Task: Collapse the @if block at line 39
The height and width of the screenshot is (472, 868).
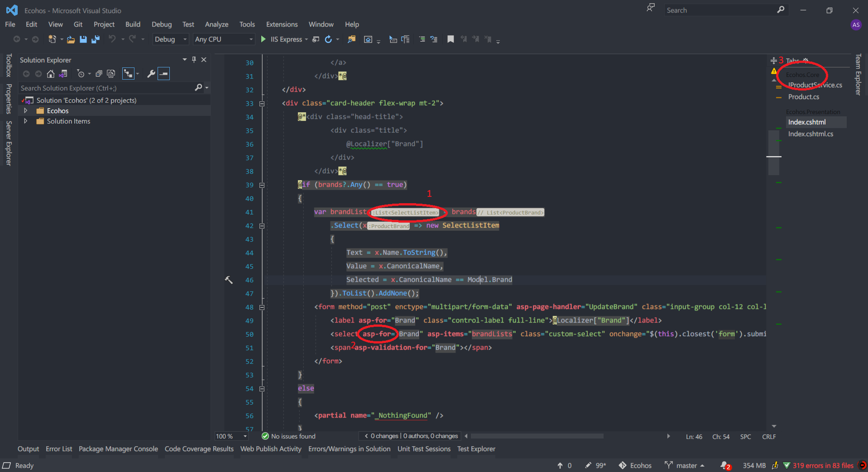Action: click(x=262, y=185)
